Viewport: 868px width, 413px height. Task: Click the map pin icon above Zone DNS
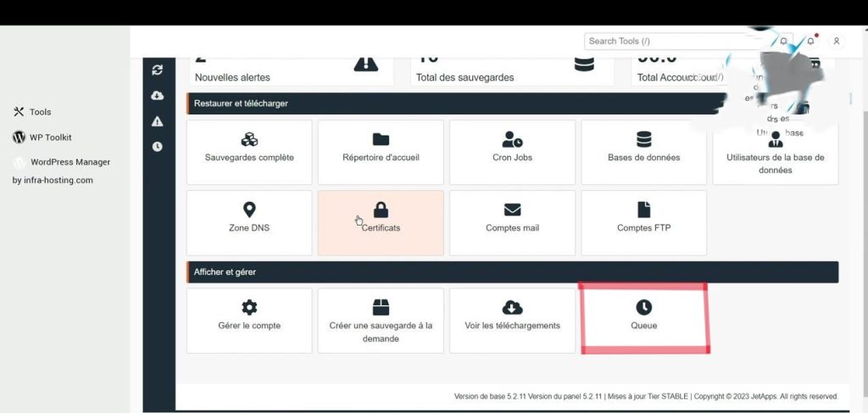coord(249,209)
